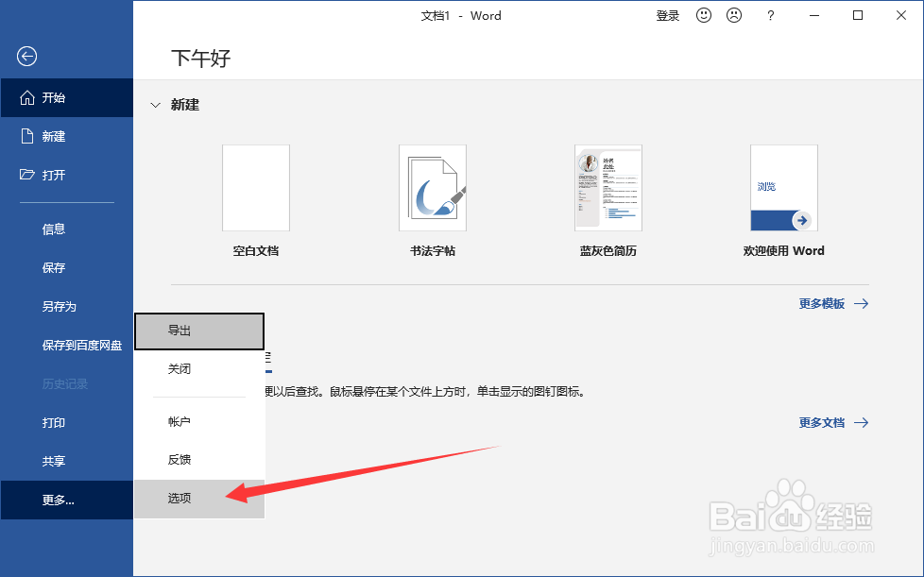Open 帐户 from the popup menu
The width and height of the screenshot is (924, 577).
point(199,421)
